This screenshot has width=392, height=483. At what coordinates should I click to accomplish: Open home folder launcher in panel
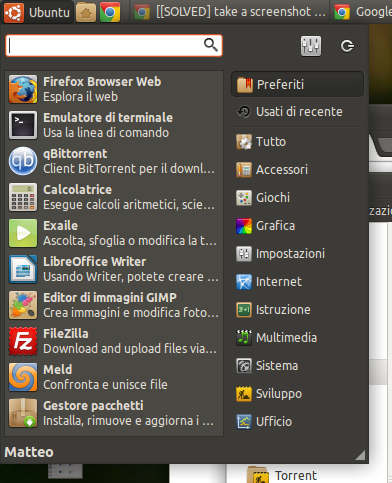pos(86,12)
